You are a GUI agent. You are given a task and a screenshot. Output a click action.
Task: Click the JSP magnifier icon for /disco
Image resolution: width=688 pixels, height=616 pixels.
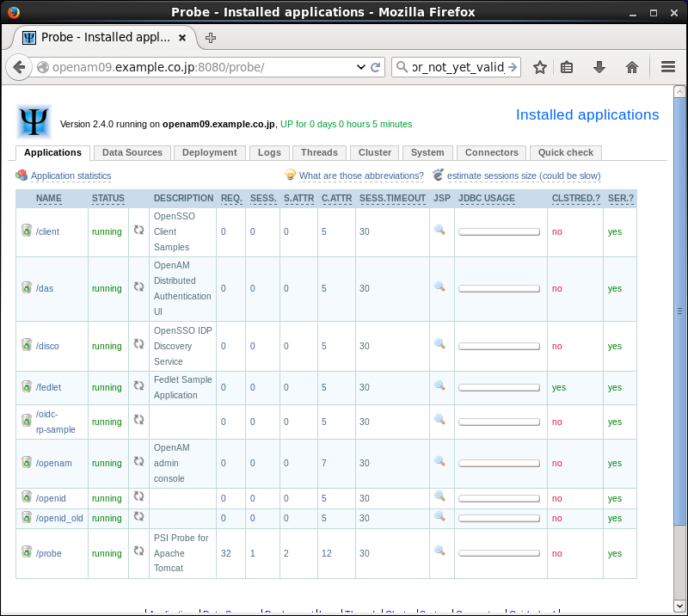(x=439, y=344)
